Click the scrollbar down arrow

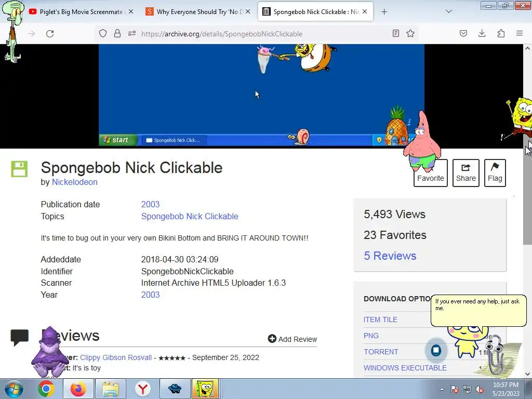527,374
